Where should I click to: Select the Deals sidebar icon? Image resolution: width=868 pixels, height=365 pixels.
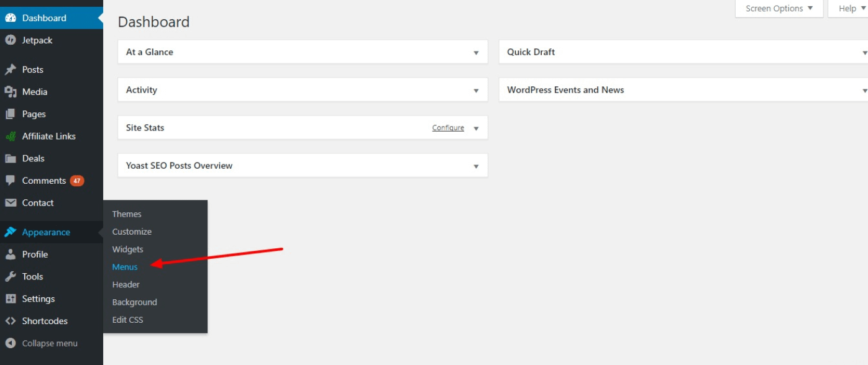point(11,158)
